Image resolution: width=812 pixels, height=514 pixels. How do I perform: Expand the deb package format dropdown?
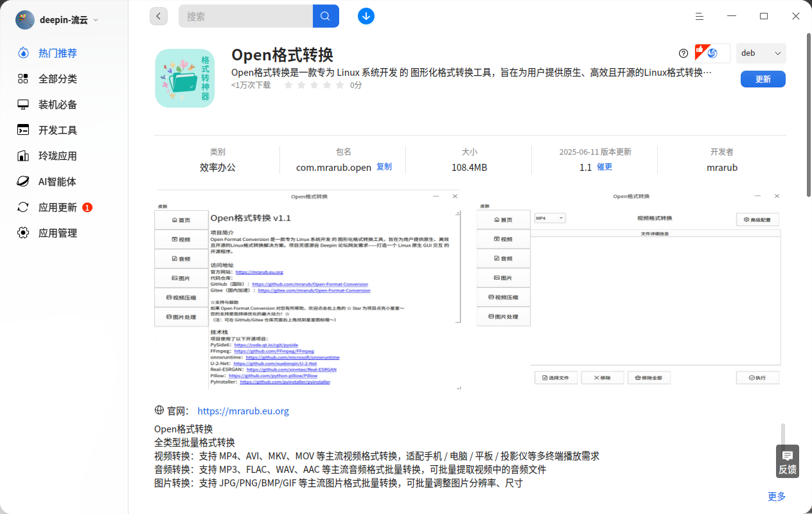[x=761, y=53]
